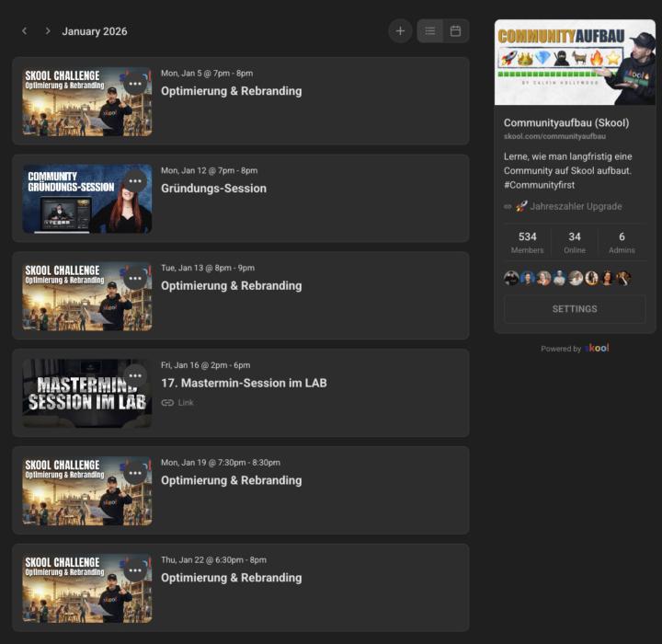The image size is (662, 644).
Task: Open Jan 22 Skool Challenge thumbnail
Action: pyautogui.click(x=87, y=588)
